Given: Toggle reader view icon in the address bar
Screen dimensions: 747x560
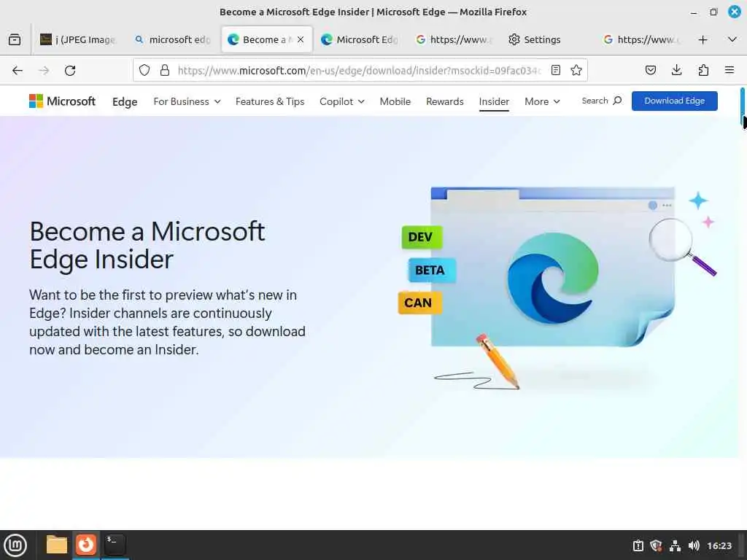Looking at the screenshot, I should pyautogui.click(x=555, y=71).
